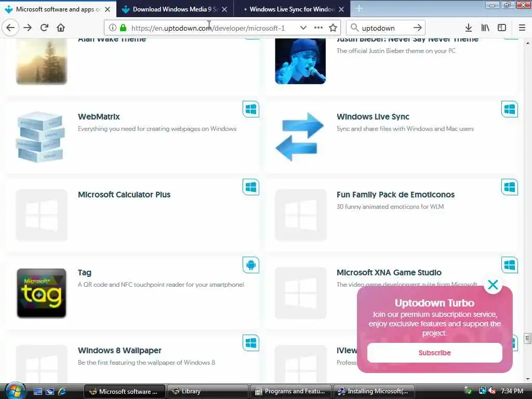
Task: Click scrollbar up arrow
Action: [527, 44]
